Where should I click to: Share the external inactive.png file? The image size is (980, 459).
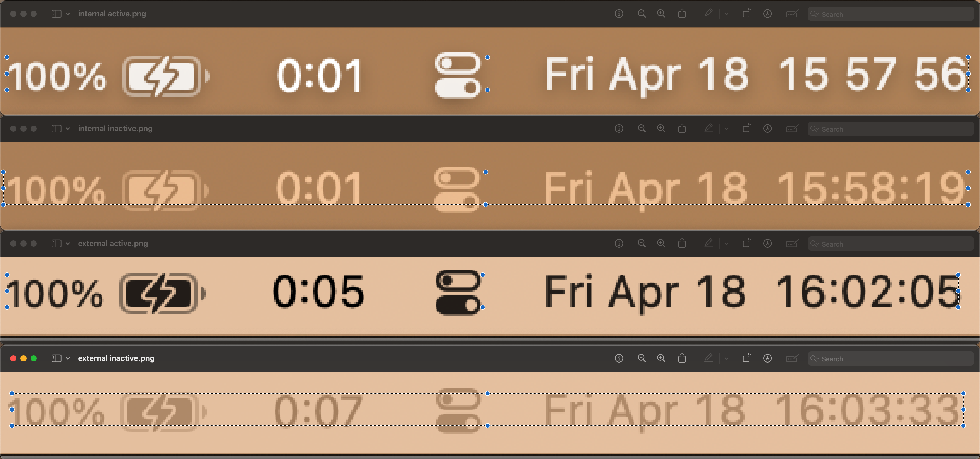click(x=682, y=358)
